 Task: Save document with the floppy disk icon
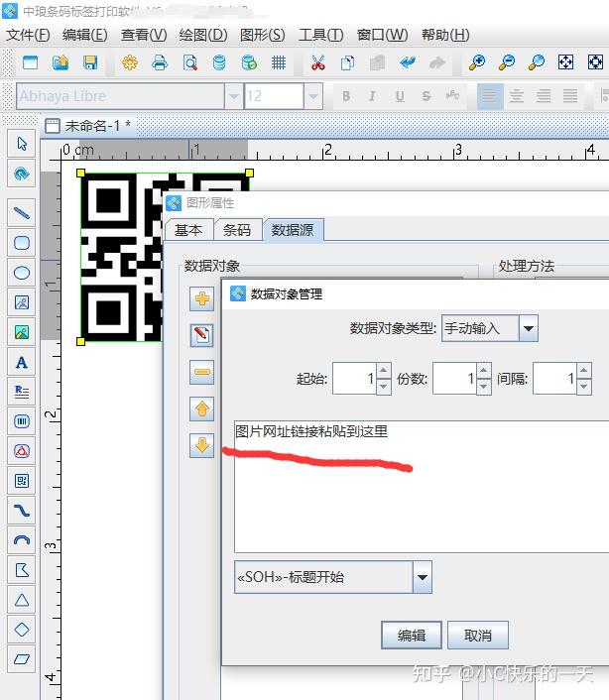90,62
